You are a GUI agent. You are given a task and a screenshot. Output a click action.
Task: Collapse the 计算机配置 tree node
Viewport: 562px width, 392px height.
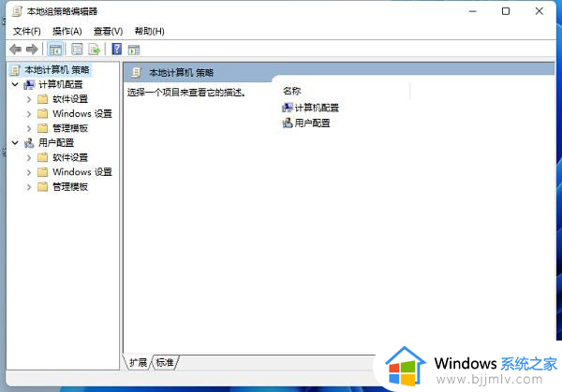tap(15, 84)
